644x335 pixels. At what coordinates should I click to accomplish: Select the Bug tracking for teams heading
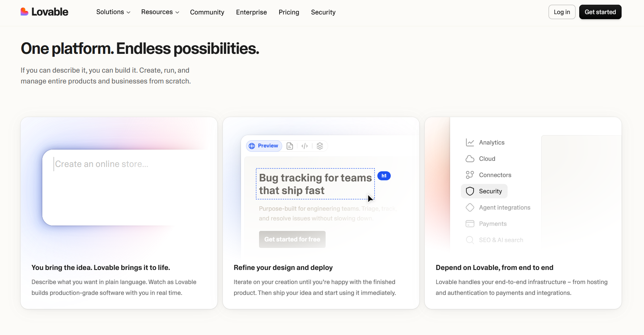coord(315,184)
